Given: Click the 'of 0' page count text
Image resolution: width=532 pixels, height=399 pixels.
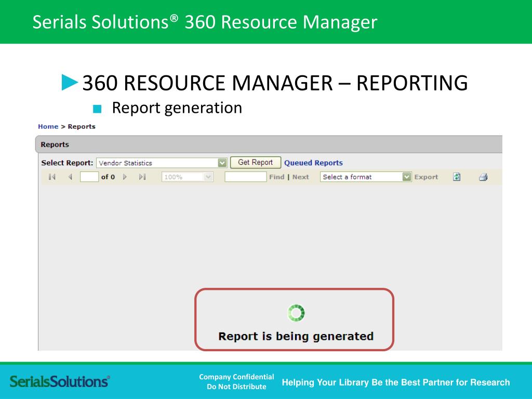Looking at the screenshot, I should click(x=108, y=177).
